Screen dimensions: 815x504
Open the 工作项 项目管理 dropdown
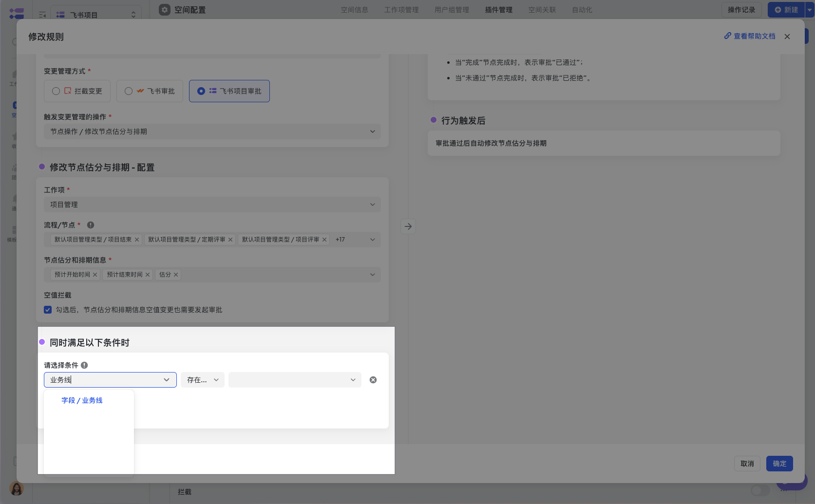click(212, 205)
